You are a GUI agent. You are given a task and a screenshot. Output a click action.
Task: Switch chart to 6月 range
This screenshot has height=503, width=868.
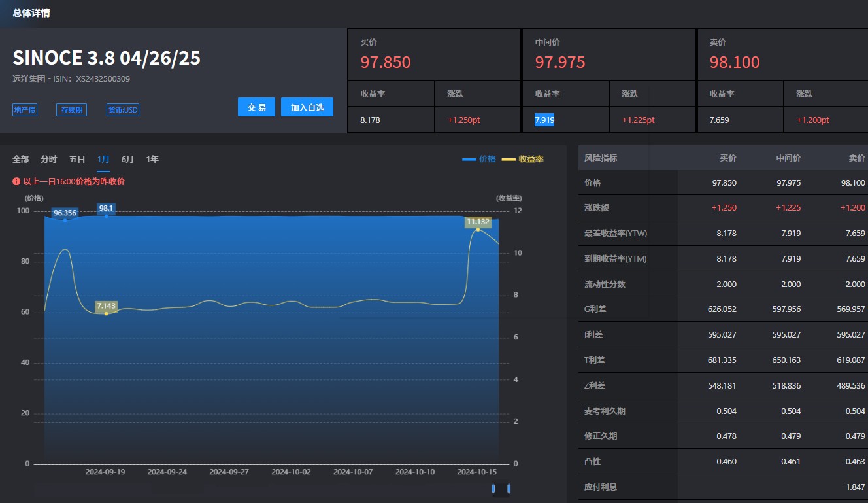coord(127,159)
